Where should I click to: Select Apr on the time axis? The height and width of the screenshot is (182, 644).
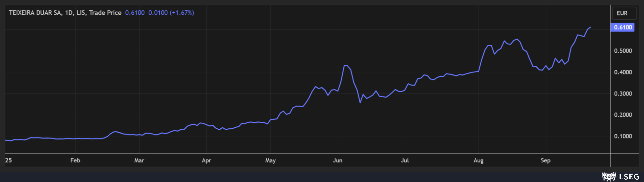[206, 161]
